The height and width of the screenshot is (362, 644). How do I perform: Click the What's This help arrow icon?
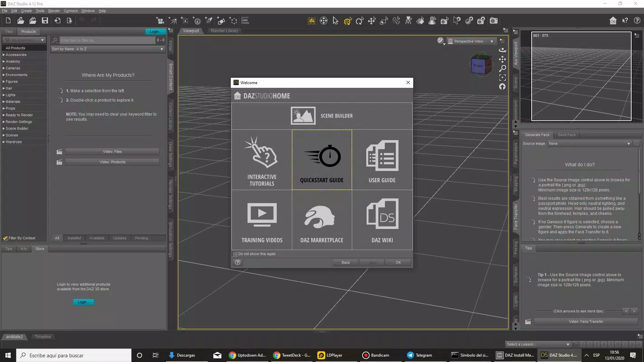tap(625, 20)
